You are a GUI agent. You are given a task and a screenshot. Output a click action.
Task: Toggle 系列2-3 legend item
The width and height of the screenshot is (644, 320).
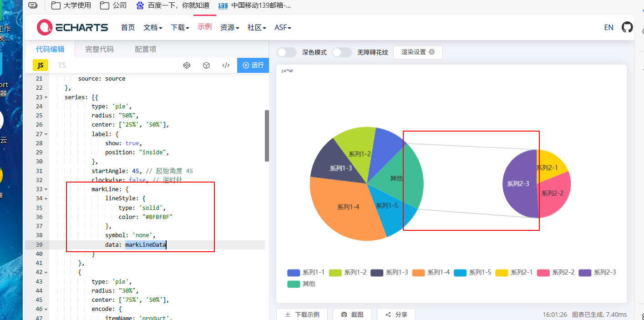point(598,272)
